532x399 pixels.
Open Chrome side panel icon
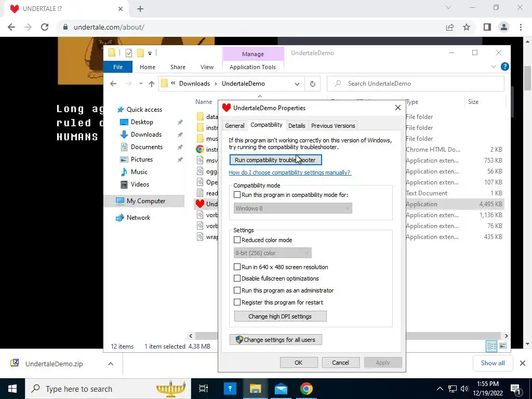[487, 27]
